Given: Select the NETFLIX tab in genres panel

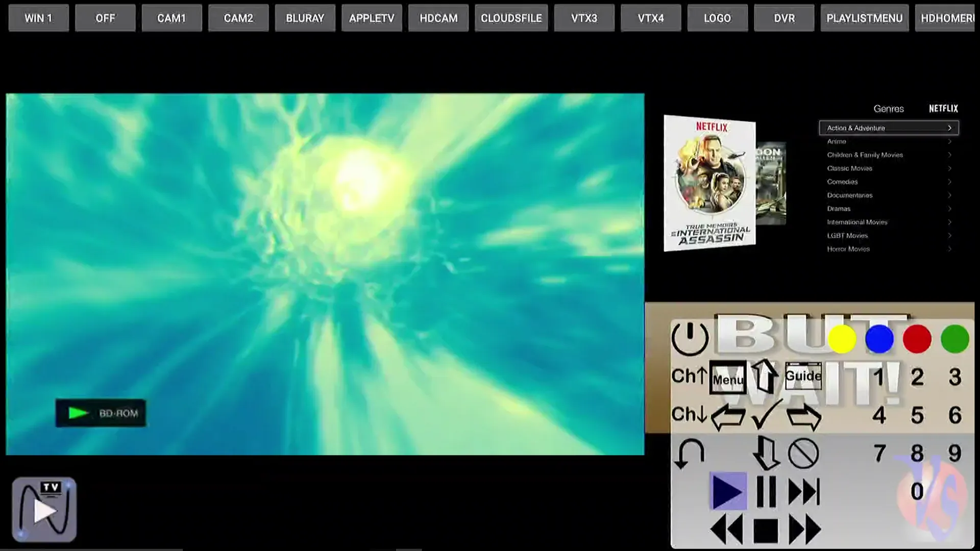Looking at the screenshot, I should coord(942,108).
